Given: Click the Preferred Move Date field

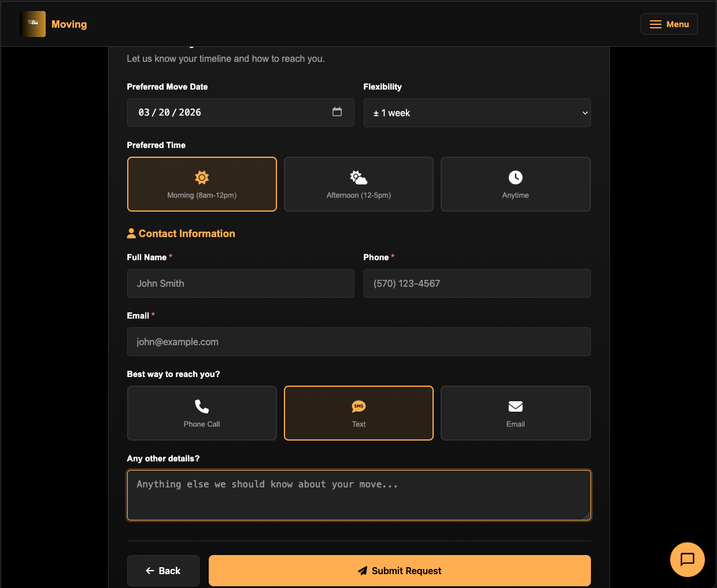Looking at the screenshot, I should pyautogui.click(x=231, y=112).
